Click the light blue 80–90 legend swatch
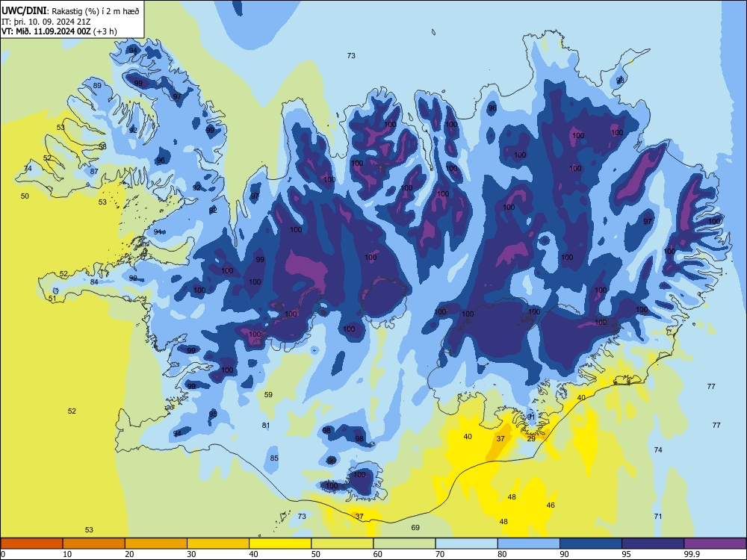This screenshot has width=747, height=560. tap(529, 544)
